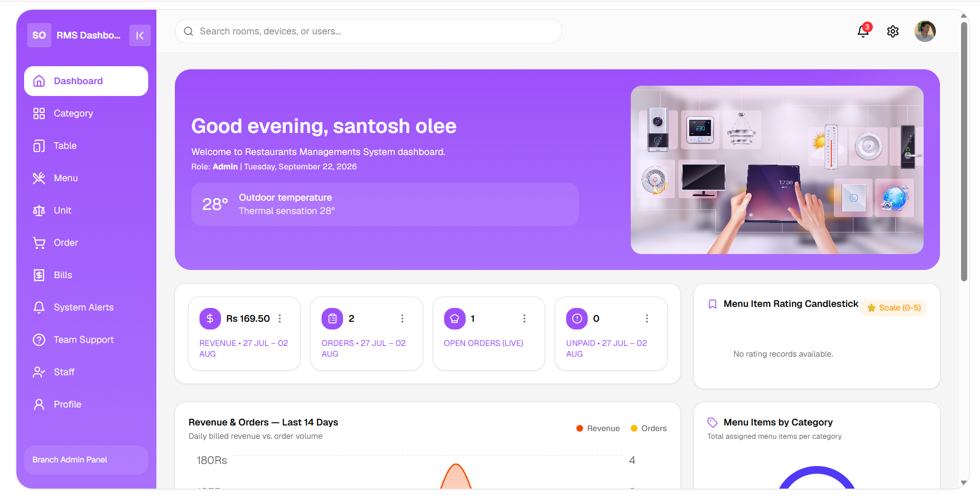Open the Table section
This screenshot has width=980, height=504.
tap(86, 146)
